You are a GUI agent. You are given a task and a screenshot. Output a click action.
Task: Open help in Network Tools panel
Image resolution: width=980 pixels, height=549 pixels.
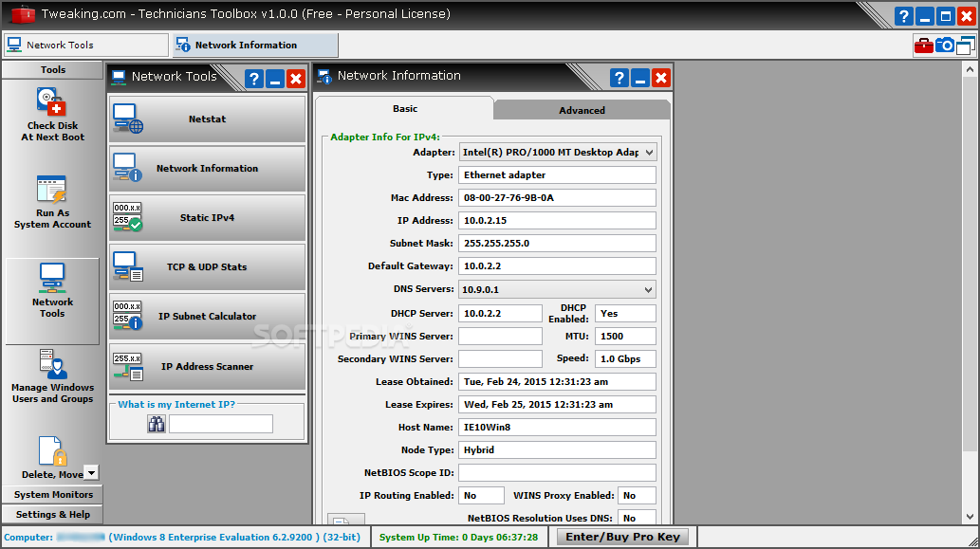point(253,79)
